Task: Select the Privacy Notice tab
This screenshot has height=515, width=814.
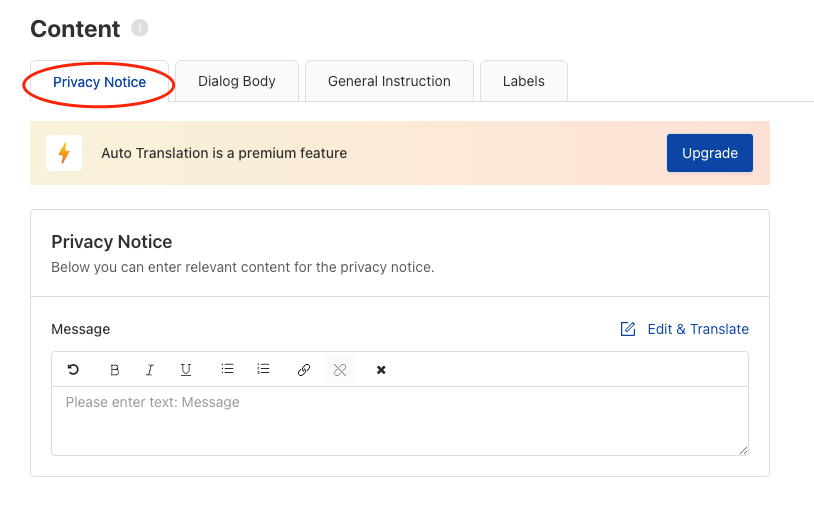Action: coord(99,82)
